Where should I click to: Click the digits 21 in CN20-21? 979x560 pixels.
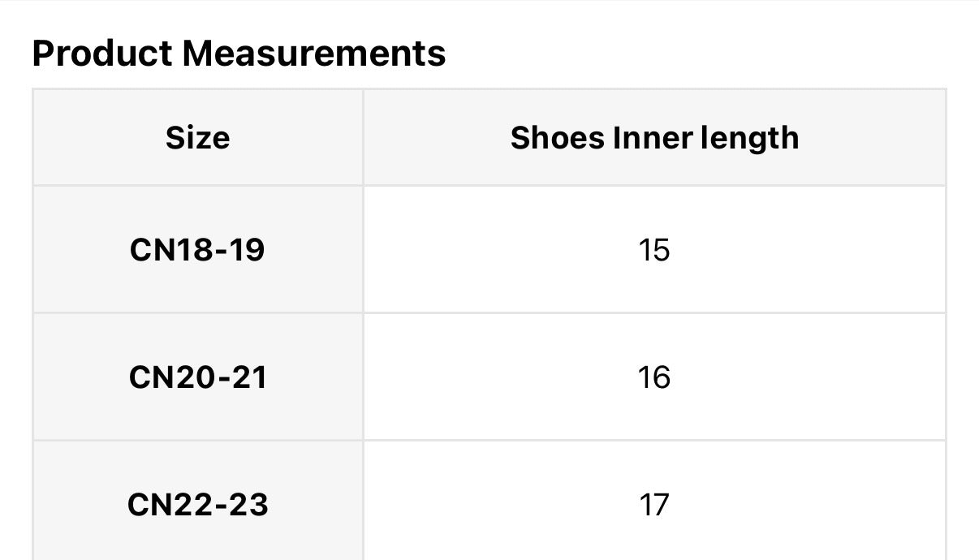248,377
